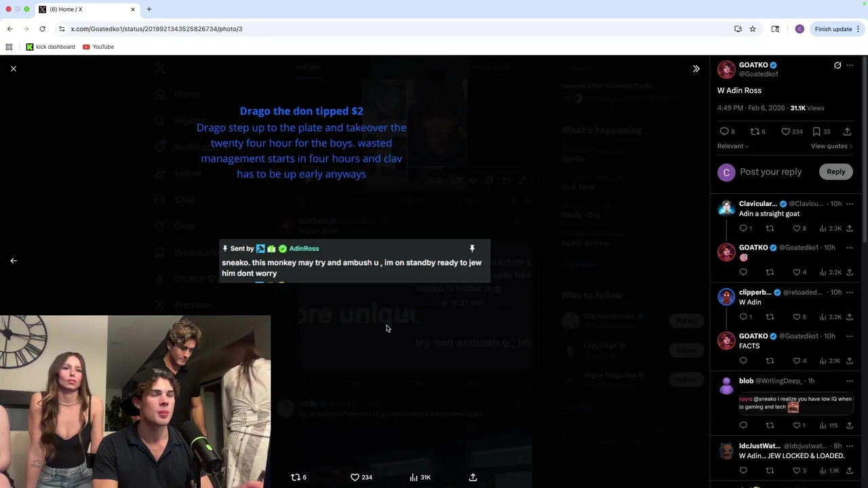
Task: Open more options on Clavicular's reply
Action: 850,203
